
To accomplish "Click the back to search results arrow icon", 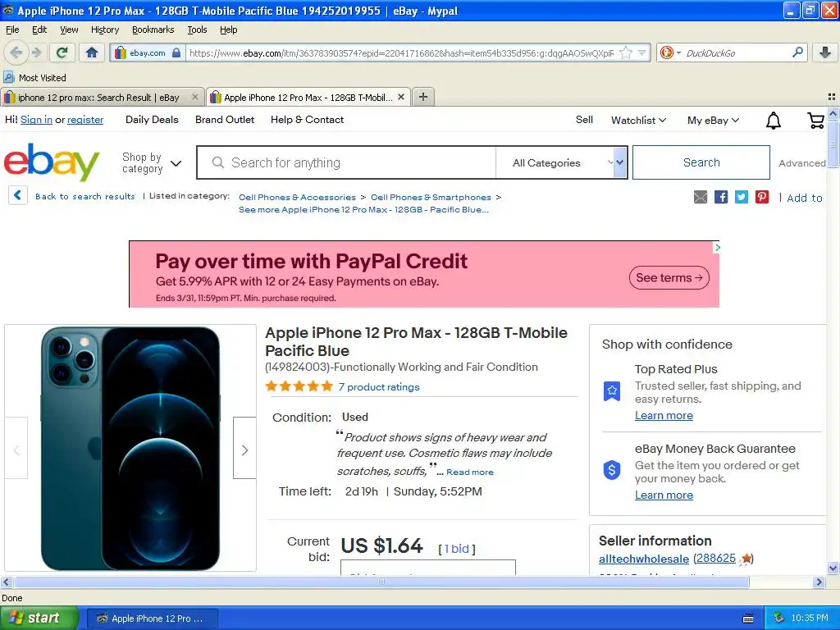I will pos(18,195).
